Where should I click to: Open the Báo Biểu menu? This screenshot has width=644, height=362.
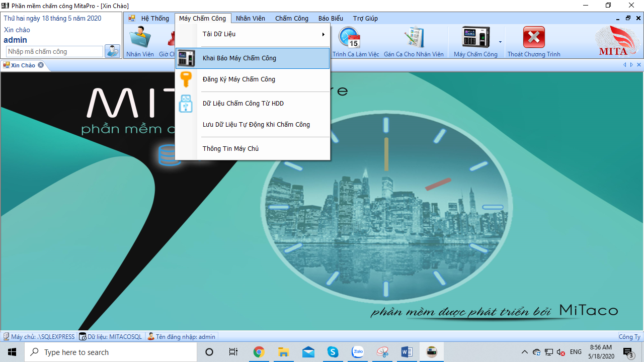point(331,18)
